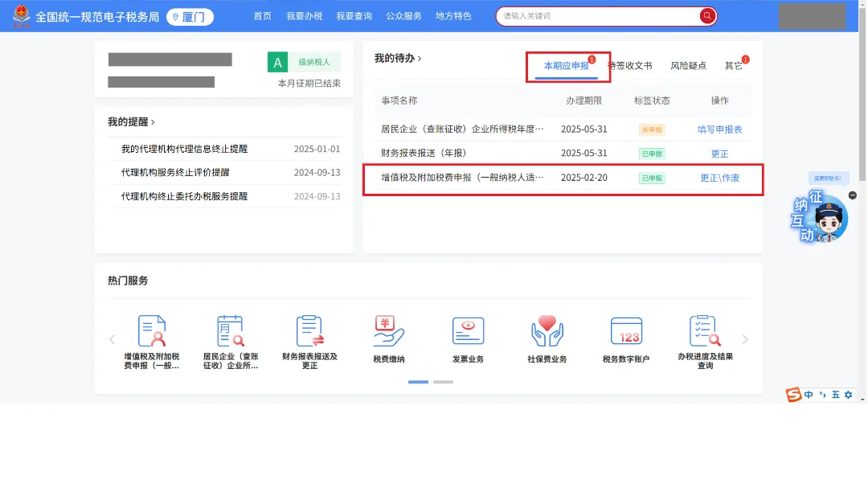
Task: Click the carousel right arrow
Action: click(744, 338)
